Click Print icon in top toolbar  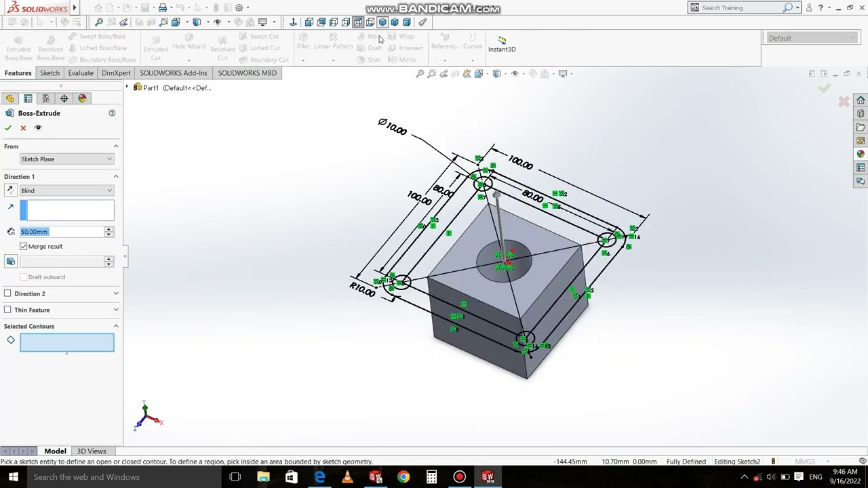pos(163,8)
